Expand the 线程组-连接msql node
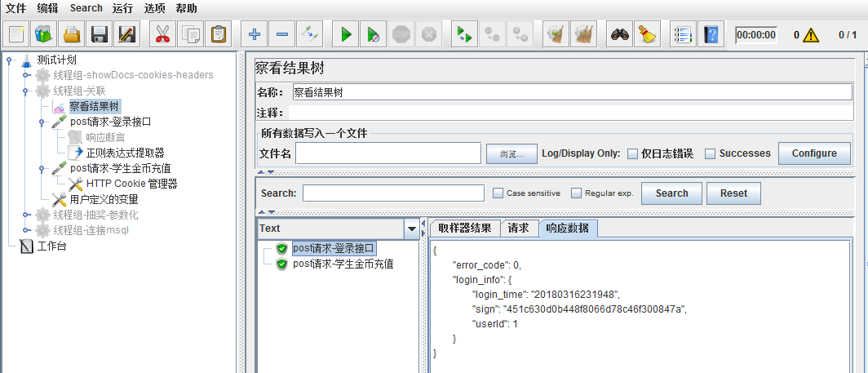The height and width of the screenshot is (373, 868). [x=25, y=230]
